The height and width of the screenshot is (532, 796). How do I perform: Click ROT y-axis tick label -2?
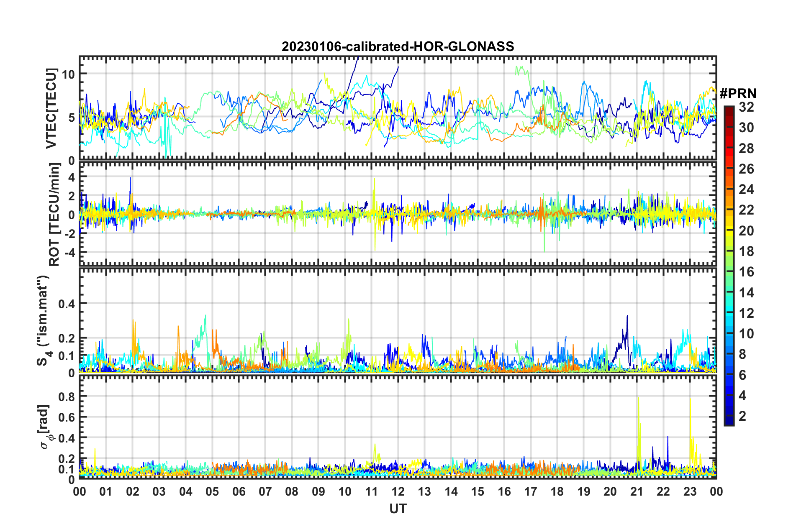pos(70,234)
